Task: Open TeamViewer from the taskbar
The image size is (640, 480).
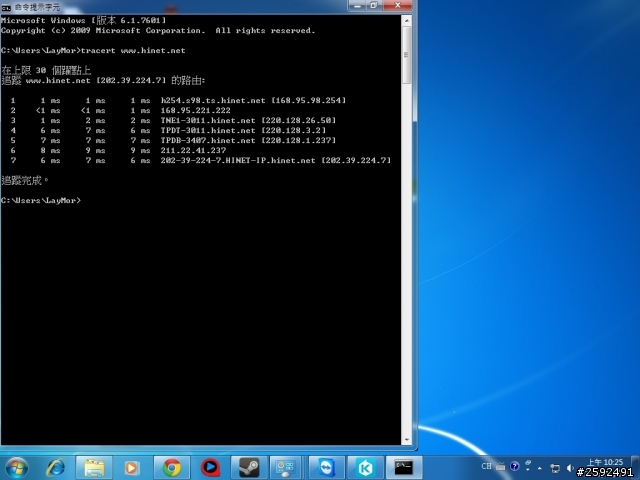Action: [327, 468]
